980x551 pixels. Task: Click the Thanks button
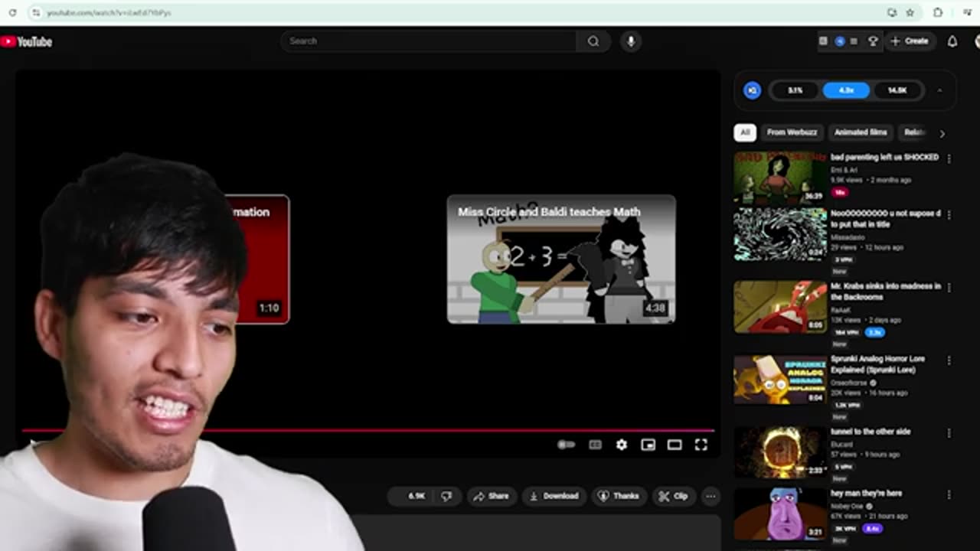pyautogui.click(x=619, y=496)
